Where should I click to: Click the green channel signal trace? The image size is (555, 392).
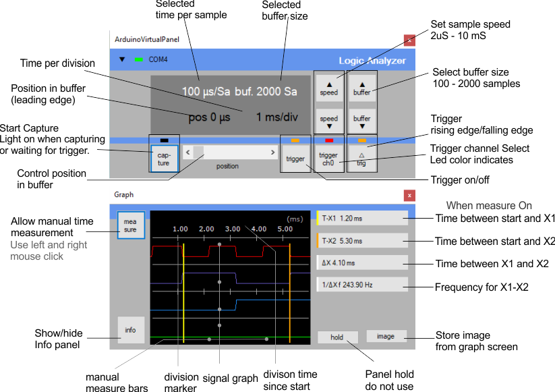click(230, 337)
